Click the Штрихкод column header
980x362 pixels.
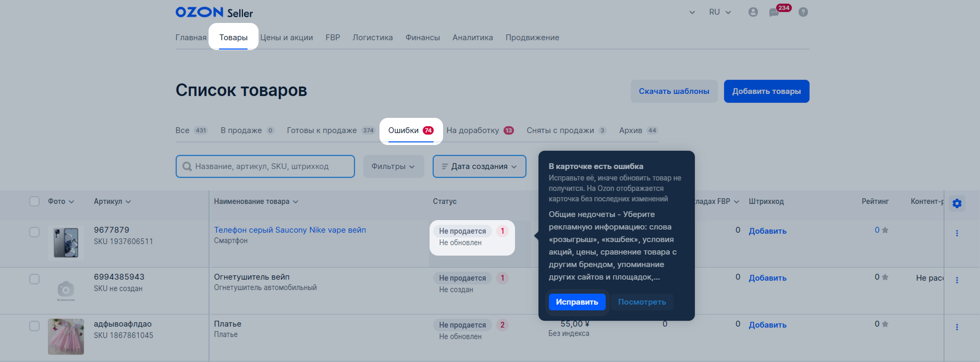(x=766, y=201)
